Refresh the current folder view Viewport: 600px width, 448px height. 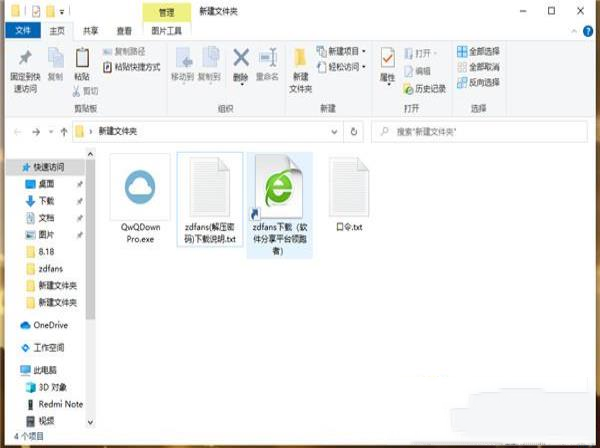click(x=354, y=131)
